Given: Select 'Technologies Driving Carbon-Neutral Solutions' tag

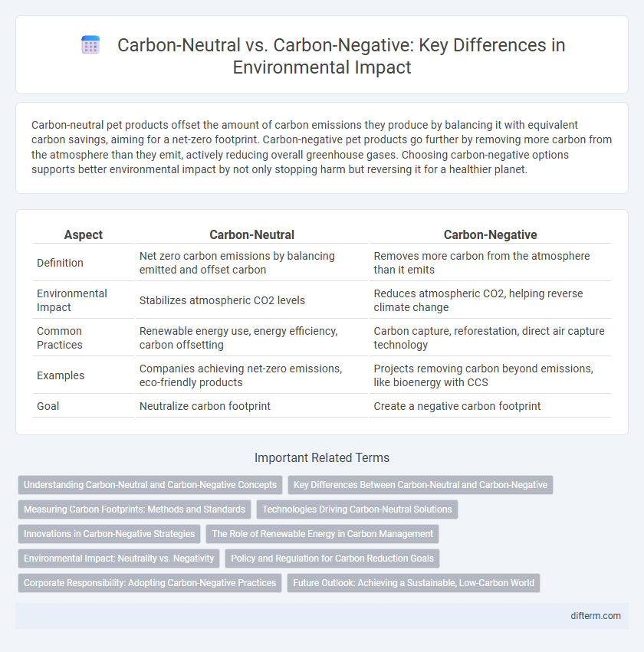Looking at the screenshot, I should coord(357,509).
